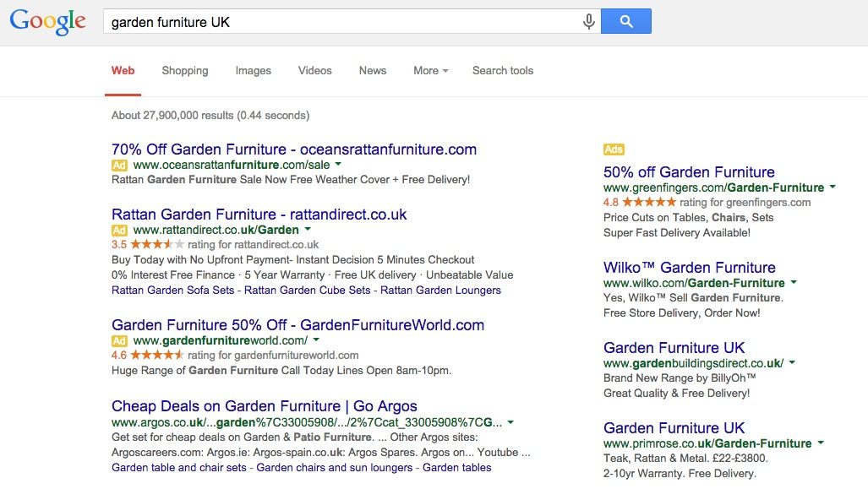Viewport: 868px width, 489px height.
Task: Open 'Rattan Garden Cube Sets' sitelink
Action: (308, 291)
